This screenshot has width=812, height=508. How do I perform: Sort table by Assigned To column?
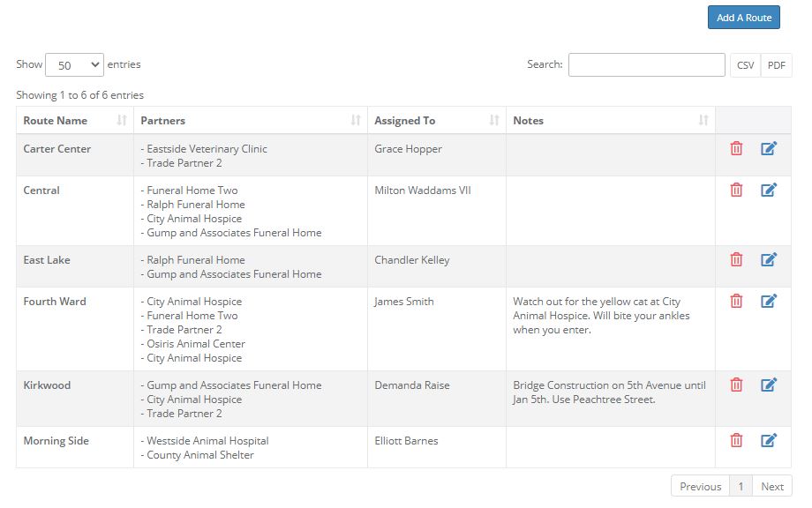(x=436, y=120)
